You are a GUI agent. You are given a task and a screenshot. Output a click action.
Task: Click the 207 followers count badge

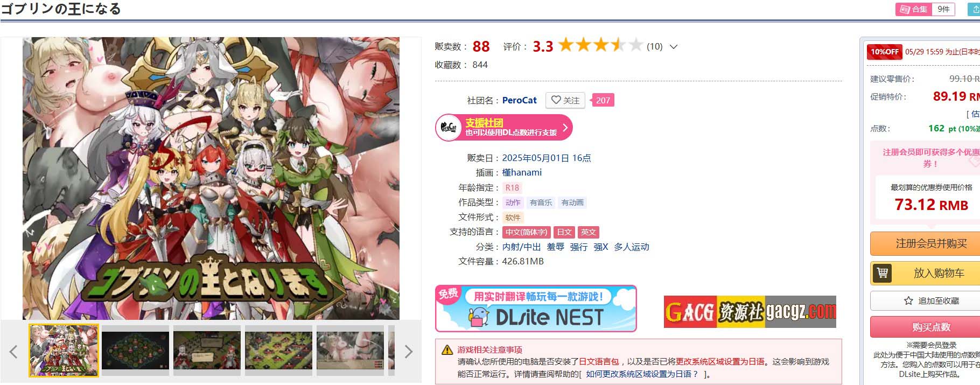(603, 100)
